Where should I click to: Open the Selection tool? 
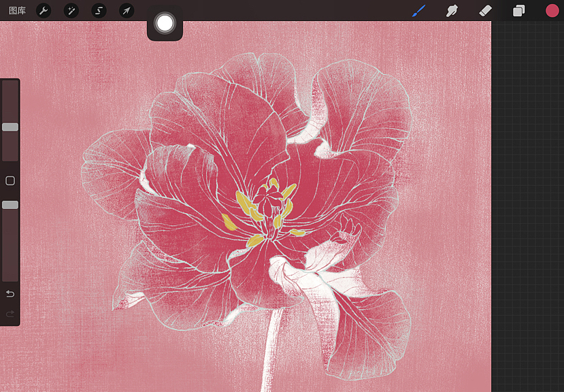(99, 11)
